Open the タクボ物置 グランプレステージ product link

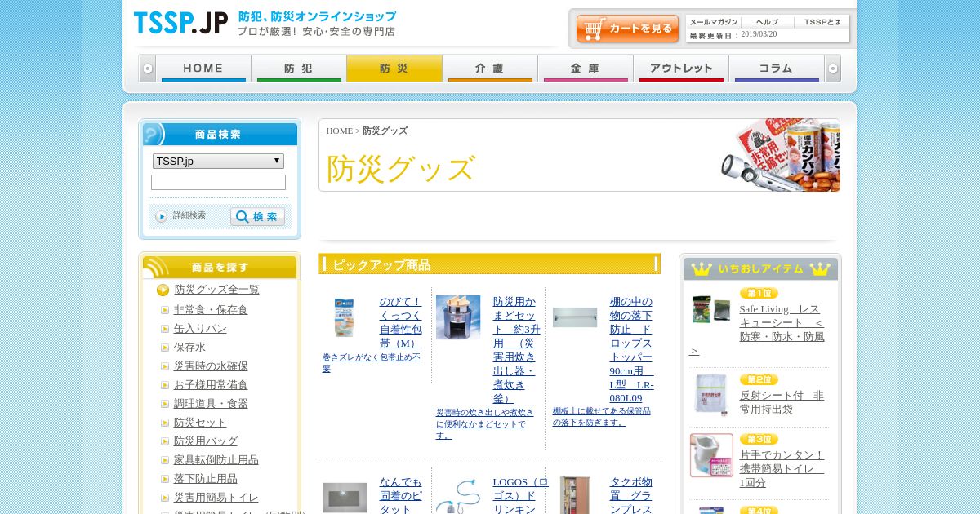pyautogui.click(x=631, y=495)
